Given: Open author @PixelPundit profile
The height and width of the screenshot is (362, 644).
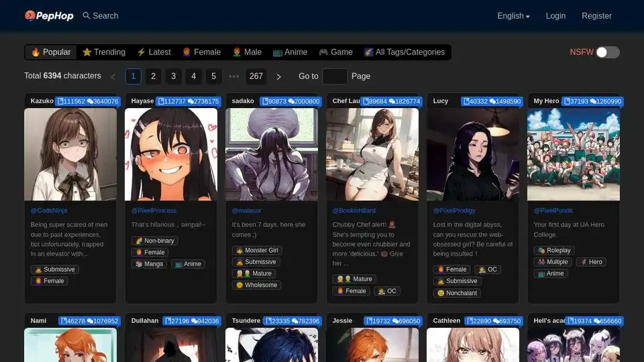Looking at the screenshot, I should tap(553, 210).
